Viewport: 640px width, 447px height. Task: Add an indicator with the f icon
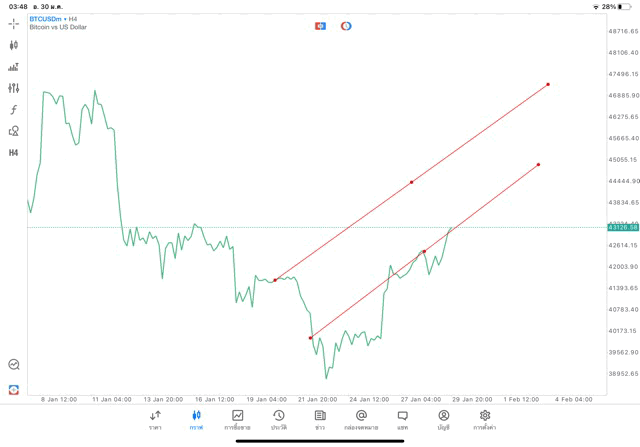pos(13,109)
